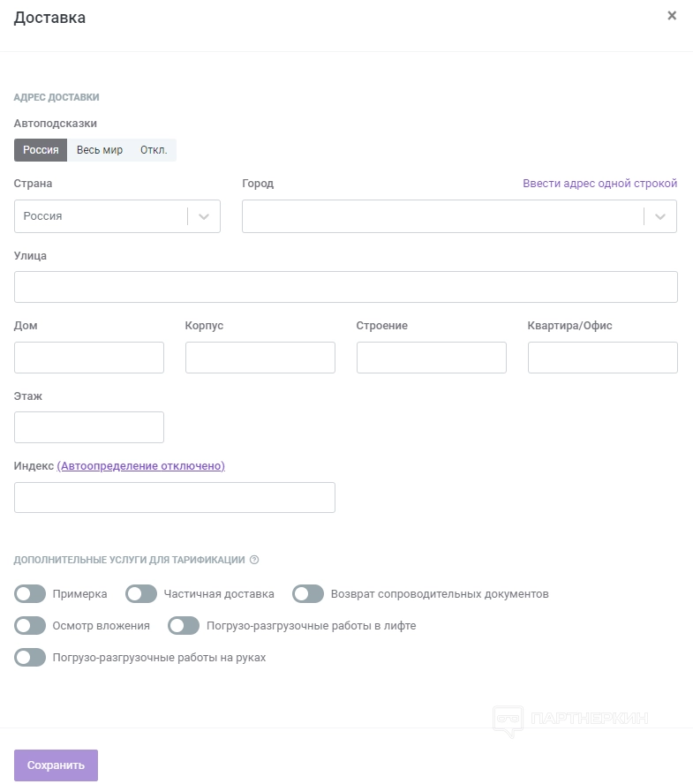Viewport: 693px width, 784px height.
Task: Switch autosuggest to Весь мир
Action: (x=100, y=150)
